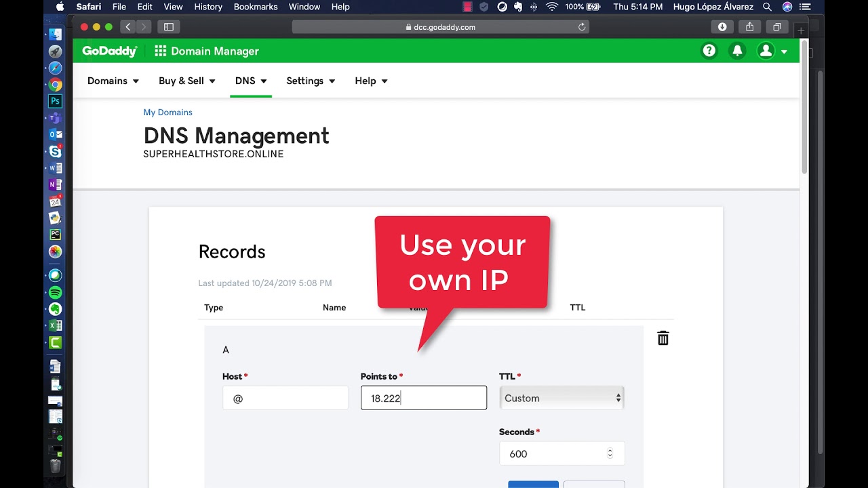This screenshot has height=488, width=868.
Task: Open the Safari share sheet
Action: [749, 27]
